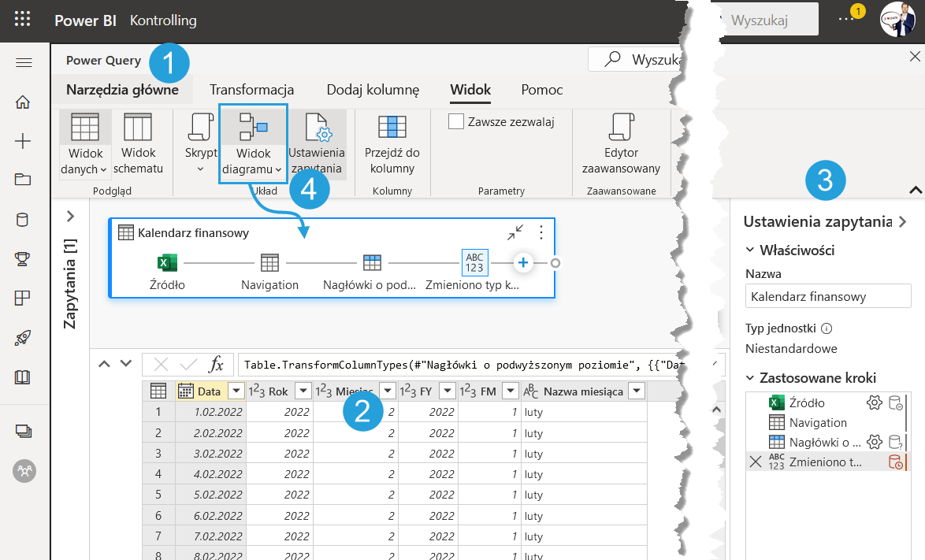
Task: Open settings gear for Źródło step
Action: (x=873, y=403)
